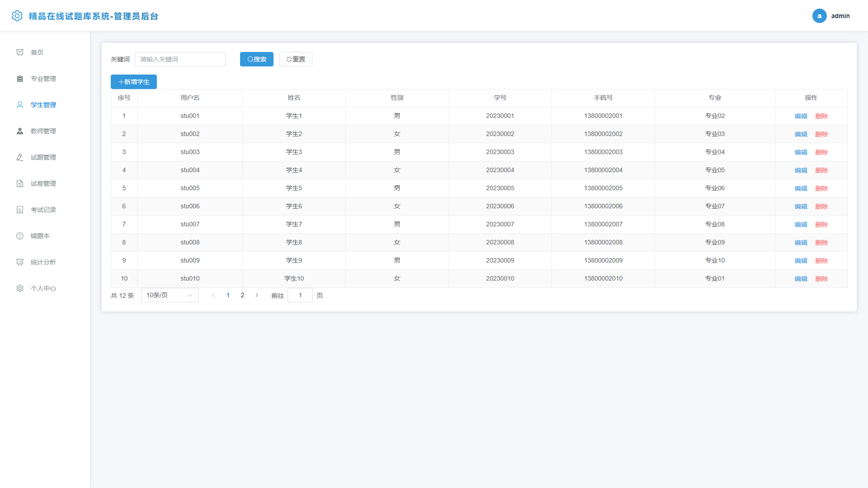Delete the stu007 student row
Screen dimensions: 868x488
[x=821, y=225]
